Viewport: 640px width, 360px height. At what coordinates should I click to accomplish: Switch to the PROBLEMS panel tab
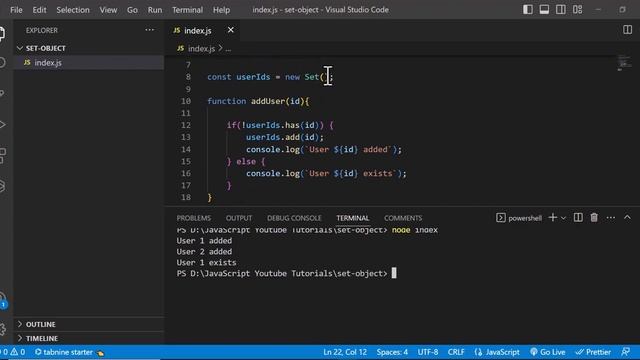193,218
